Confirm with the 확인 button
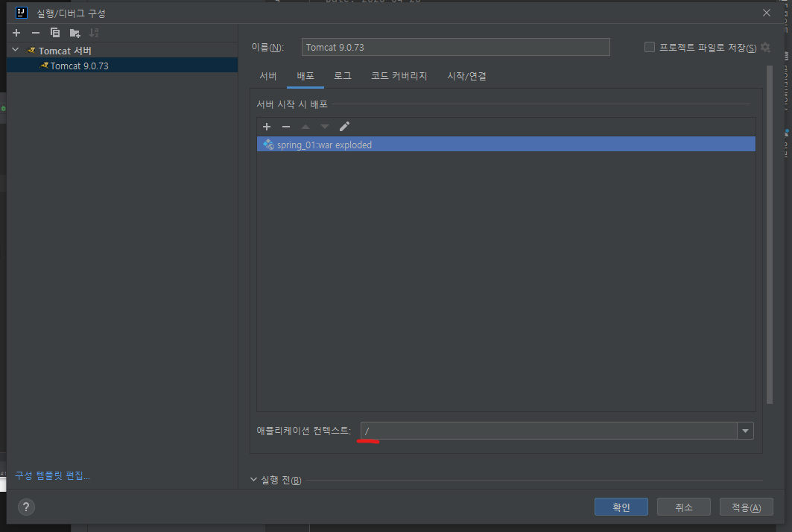 [621, 507]
